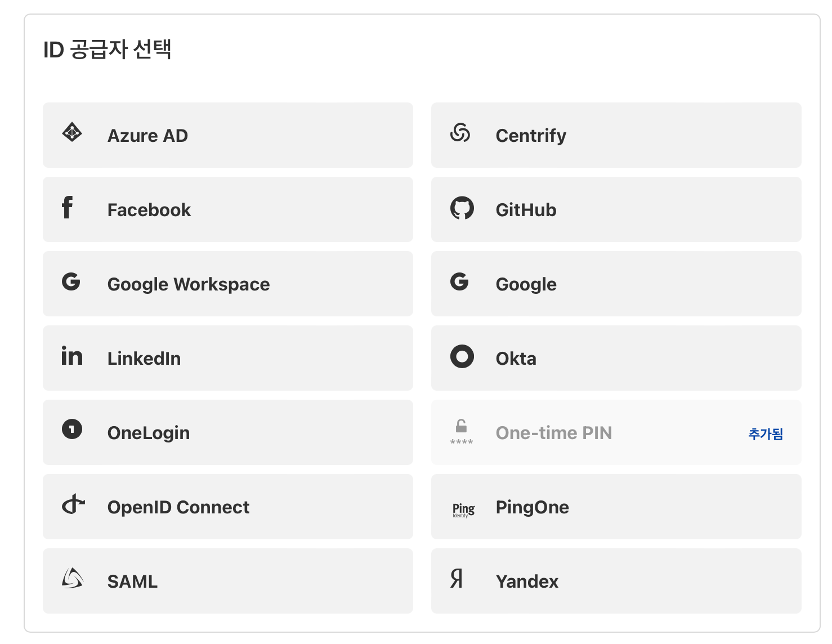Choose the Centrify provider label
This screenshot has height=644, width=832.
pos(531,136)
